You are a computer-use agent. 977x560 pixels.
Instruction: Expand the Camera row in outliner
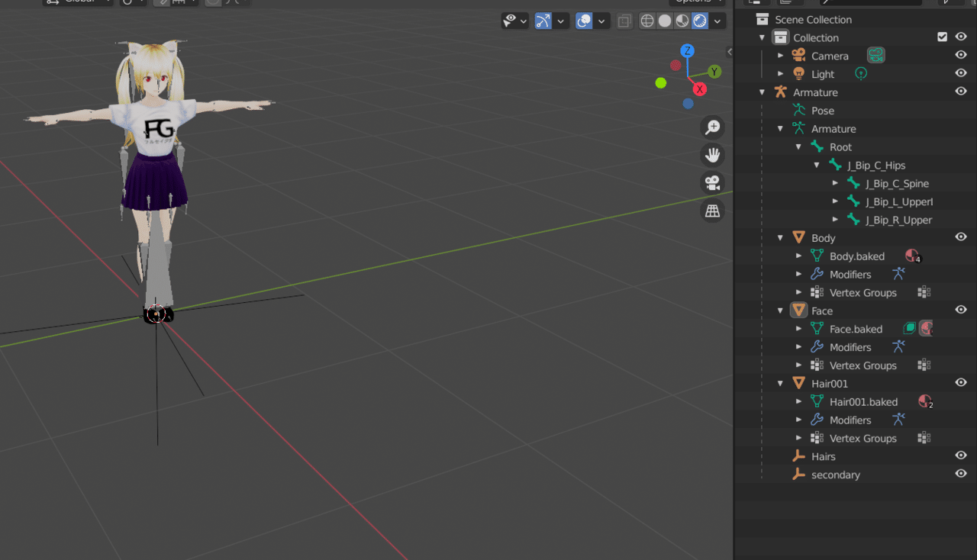[x=780, y=56]
